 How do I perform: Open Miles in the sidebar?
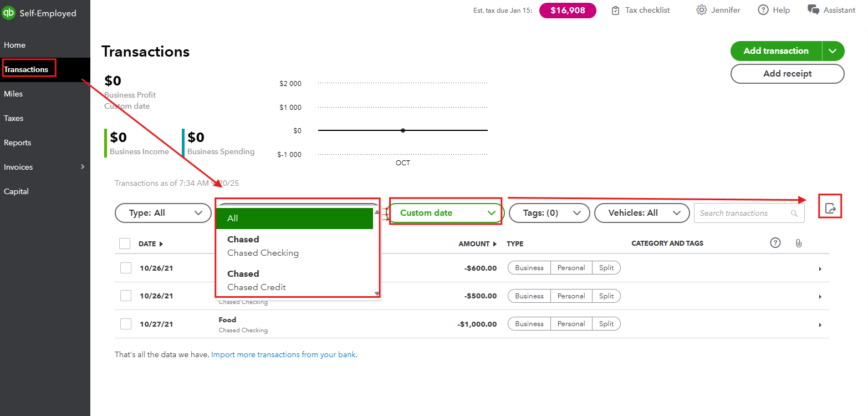[45, 94]
